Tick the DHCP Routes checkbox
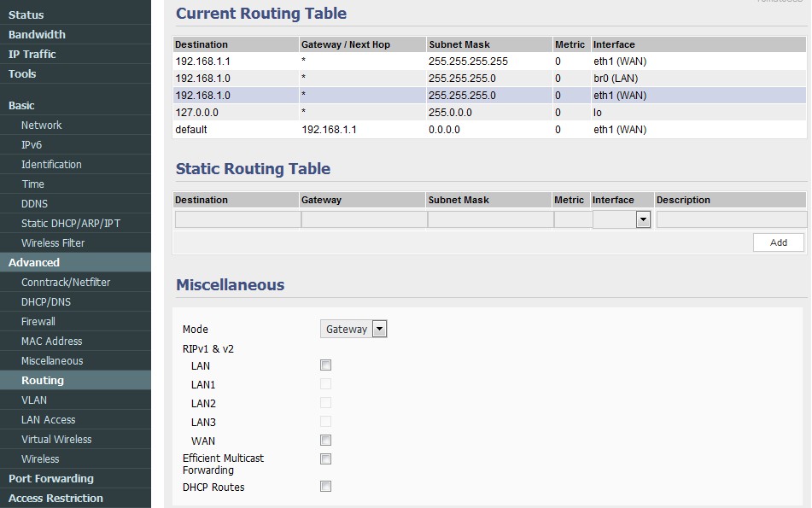Viewport: 812px width, 508px height. [325, 487]
